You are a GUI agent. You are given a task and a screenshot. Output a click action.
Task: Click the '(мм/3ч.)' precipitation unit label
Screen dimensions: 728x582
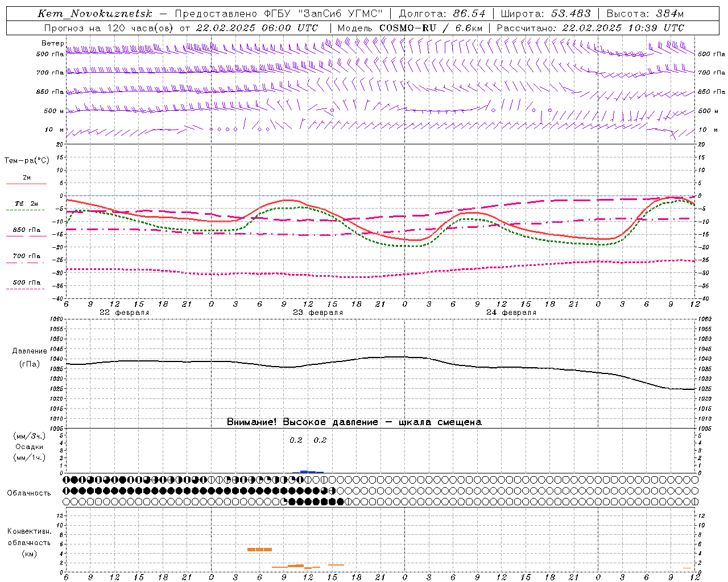point(30,436)
